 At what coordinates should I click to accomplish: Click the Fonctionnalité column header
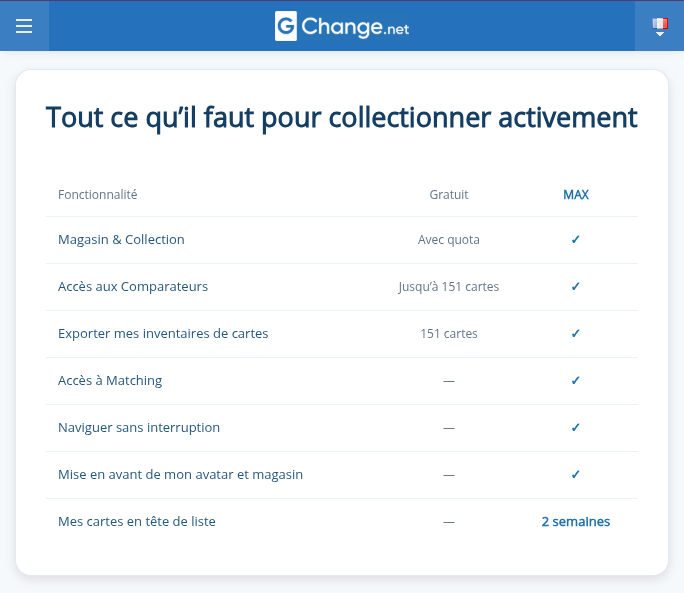98,195
